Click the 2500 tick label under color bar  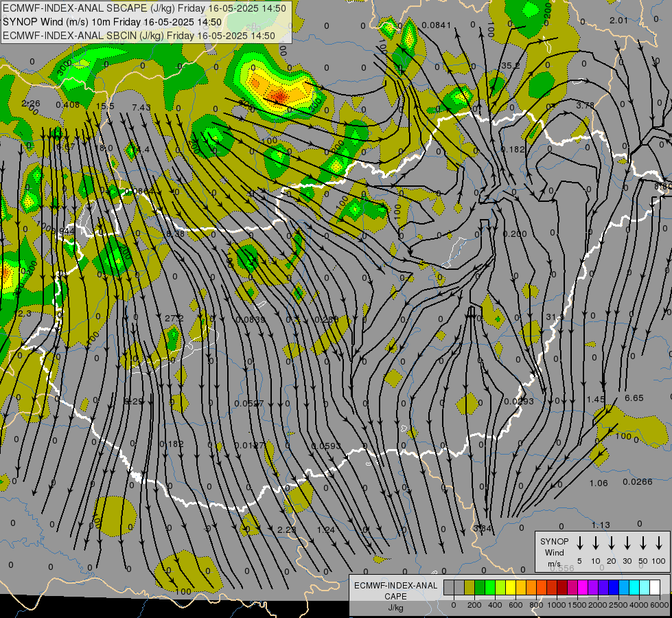coord(618,605)
